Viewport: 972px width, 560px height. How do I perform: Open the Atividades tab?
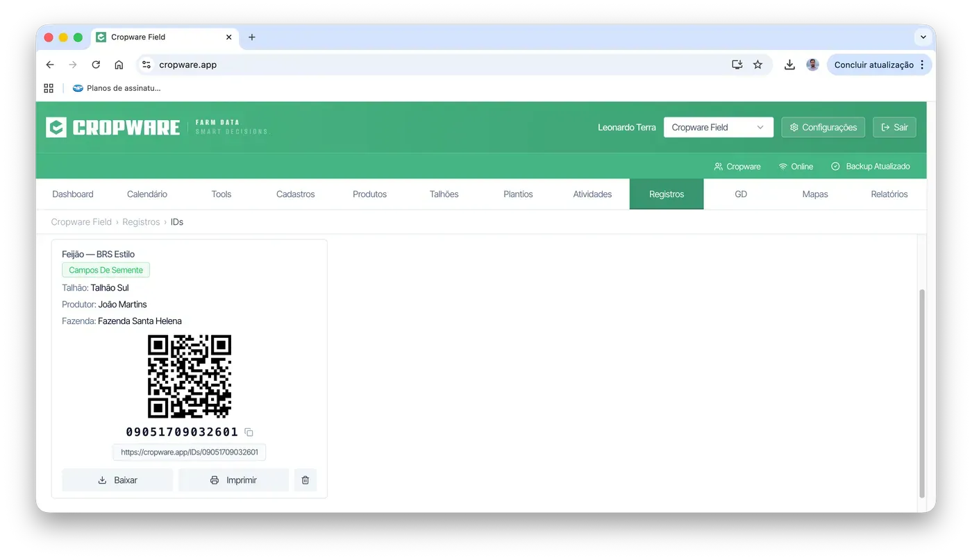[593, 194]
